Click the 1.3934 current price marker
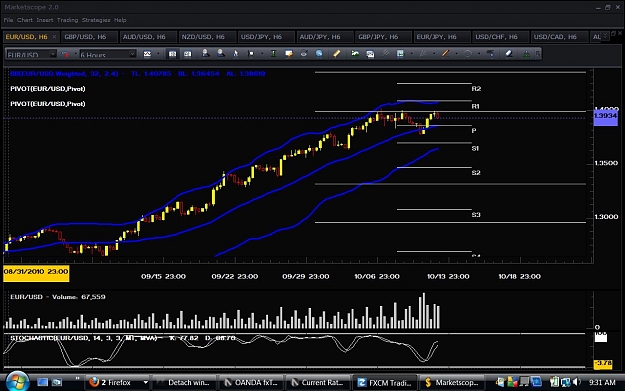This screenshot has height=391, width=625. (605, 116)
